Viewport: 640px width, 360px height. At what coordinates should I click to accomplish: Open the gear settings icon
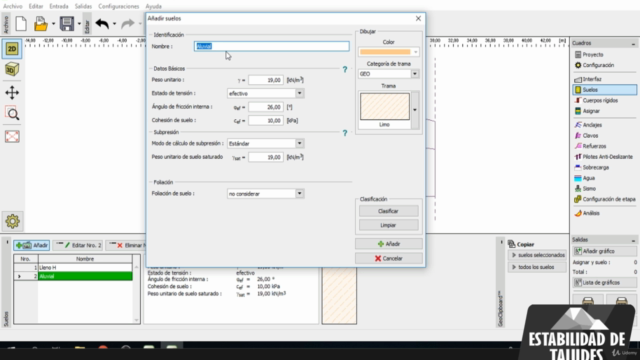(x=12, y=221)
